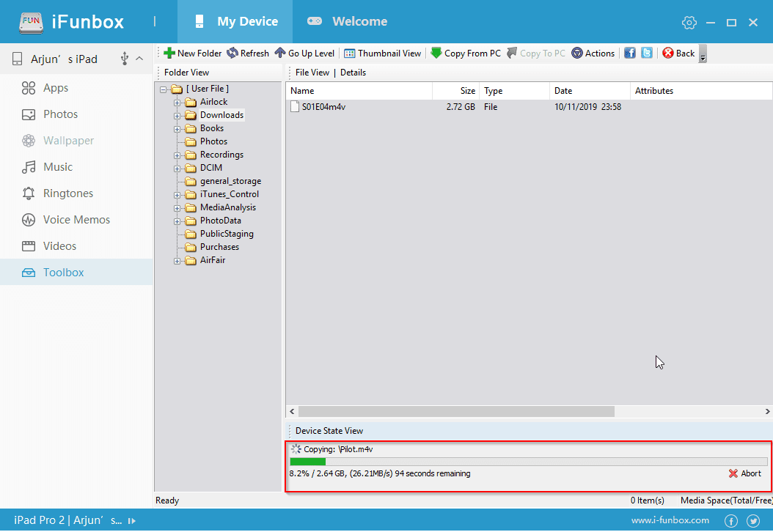Expand the Airlock folder node

(177, 103)
